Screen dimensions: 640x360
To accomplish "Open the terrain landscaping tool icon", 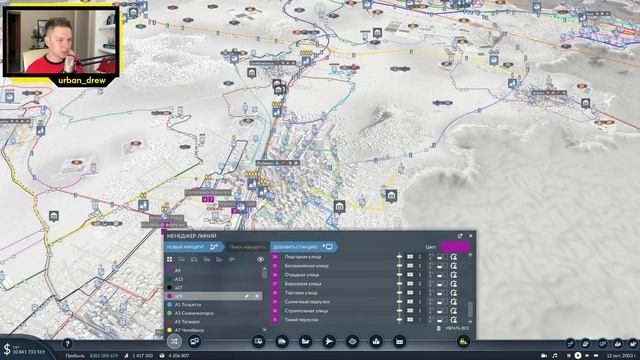I will (352, 341).
